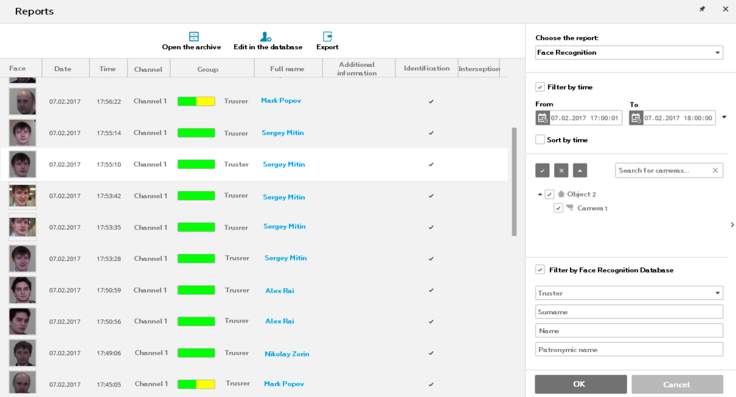Select all cameras with checkmark button
Image resolution: width=736 pixels, height=397 pixels.
click(542, 170)
